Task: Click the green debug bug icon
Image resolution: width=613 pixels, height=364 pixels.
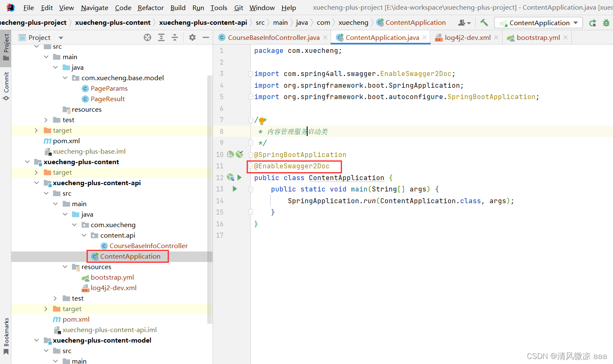Action: 606,23
